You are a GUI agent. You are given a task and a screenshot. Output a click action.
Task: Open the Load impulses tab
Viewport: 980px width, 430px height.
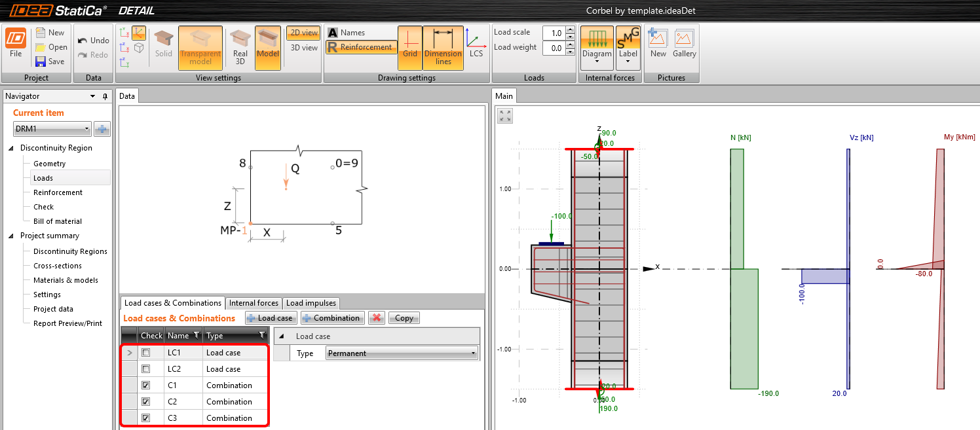311,303
